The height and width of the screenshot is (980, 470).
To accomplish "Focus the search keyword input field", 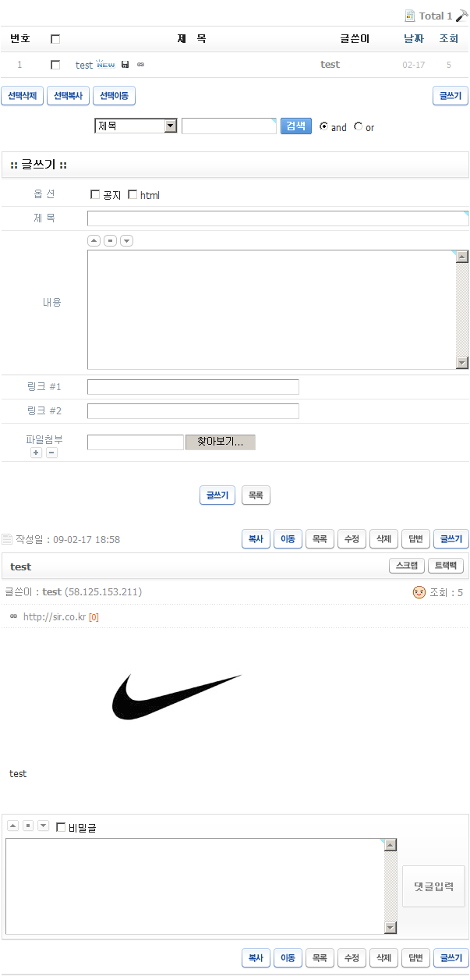I will coord(229,126).
